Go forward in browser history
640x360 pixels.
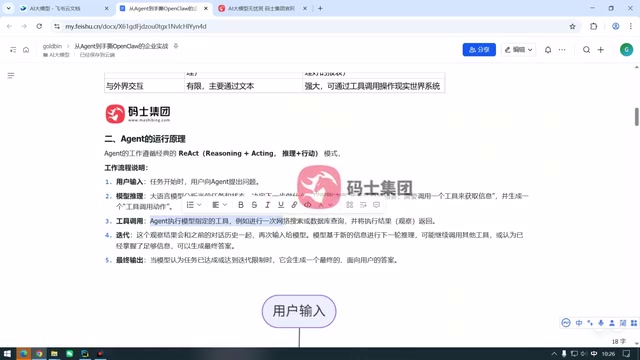point(24,27)
